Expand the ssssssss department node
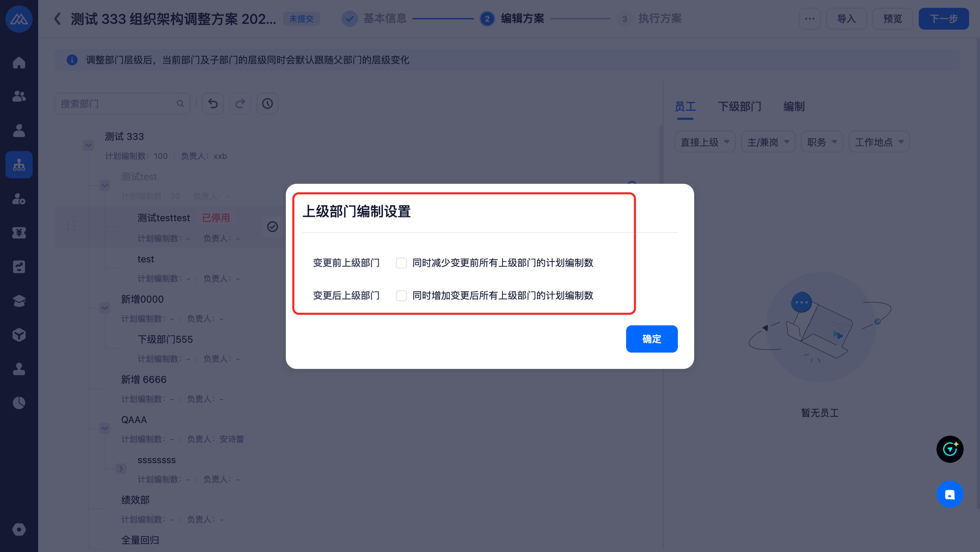Screen dimensions: 980x552 tap(121, 468)
